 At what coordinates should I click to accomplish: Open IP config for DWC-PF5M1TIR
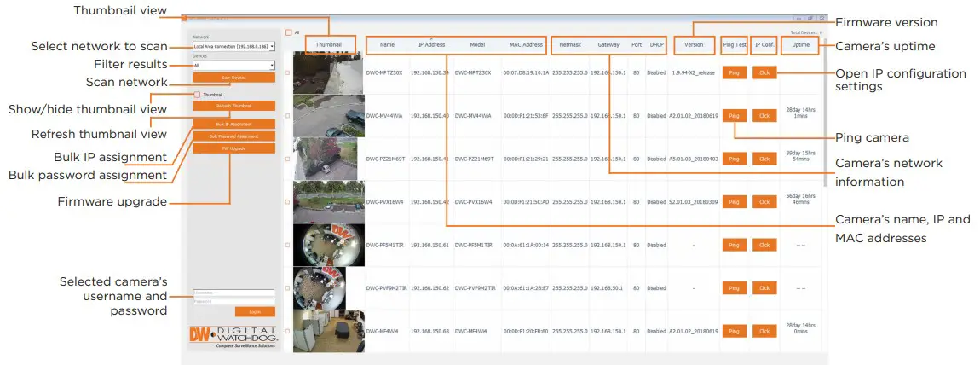[764, 245]
